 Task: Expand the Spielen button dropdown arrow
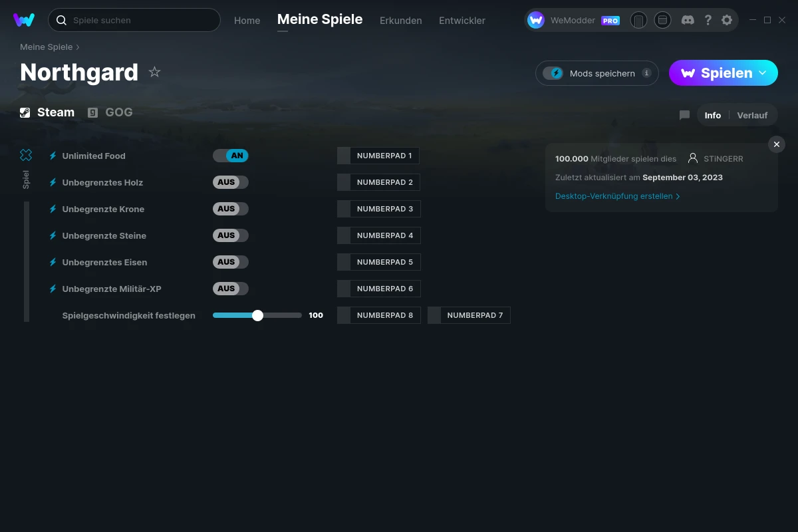coord(763,72)
